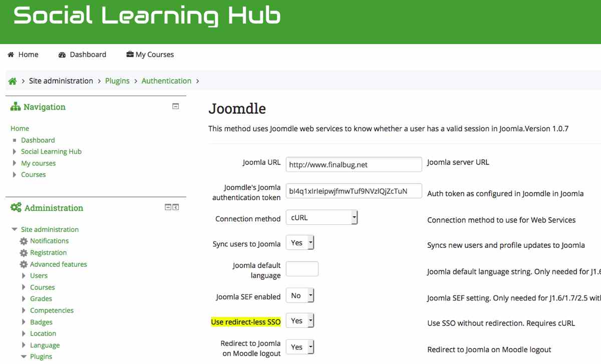Viewport: 601px width, 364px height.
Task: Open the Use redirect-less SSO dropdown
Action: (x=300, y=320)
